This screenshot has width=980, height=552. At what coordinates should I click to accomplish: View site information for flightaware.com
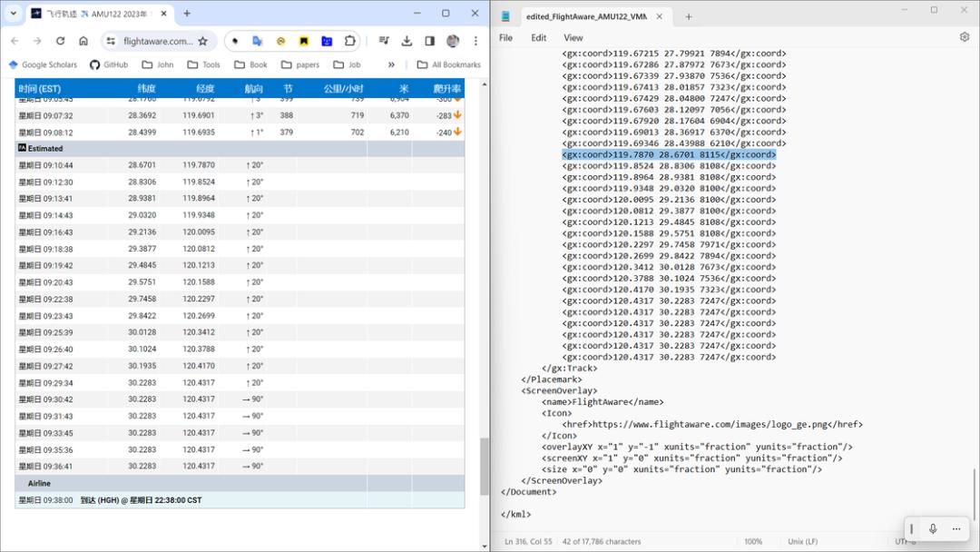coord(111,41)
